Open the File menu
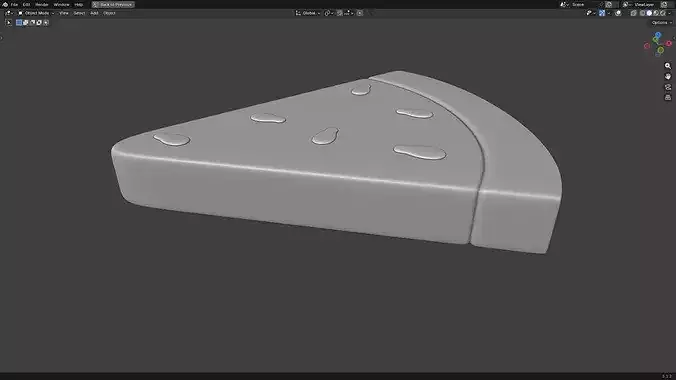The width and height of the screenshot is (676, 380). pos(14,4)
